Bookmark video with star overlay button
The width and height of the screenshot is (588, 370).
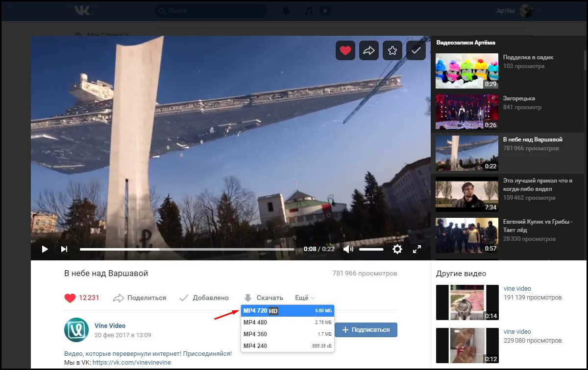click(392, 50)
